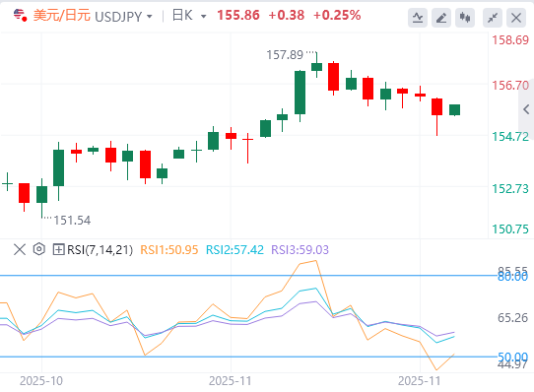Open RSI indicator settings hexagon
The width and height of the screenshot is (534, 392).
click(39, 249)
